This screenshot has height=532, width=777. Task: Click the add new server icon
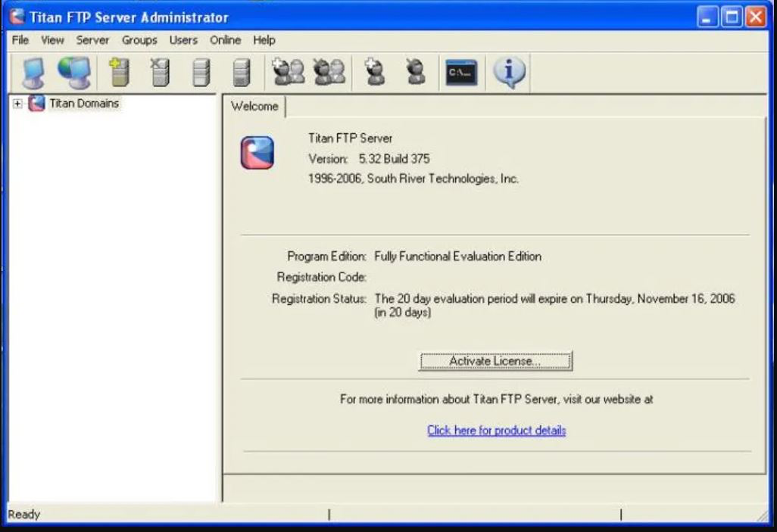pyautogui.click(x=119, y=73)
